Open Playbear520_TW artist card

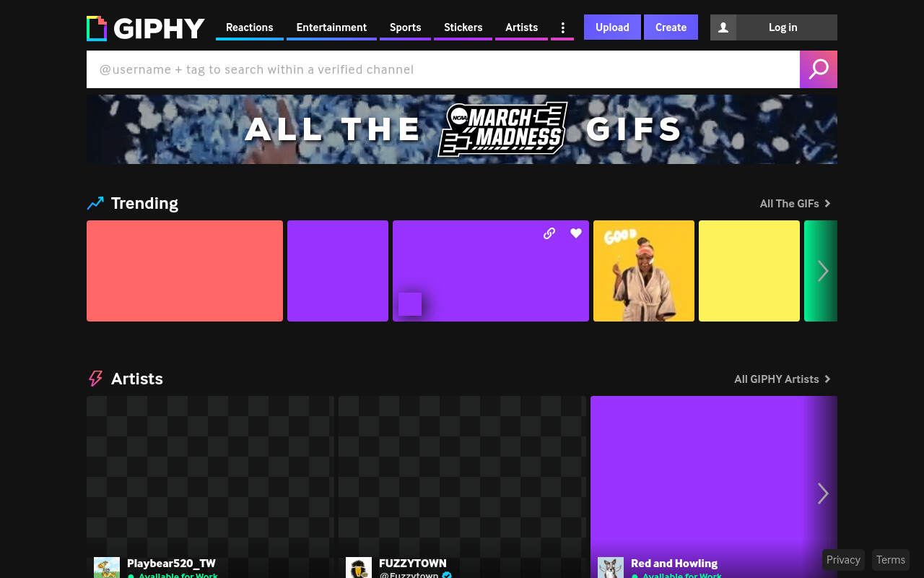[x=210, y=487]
